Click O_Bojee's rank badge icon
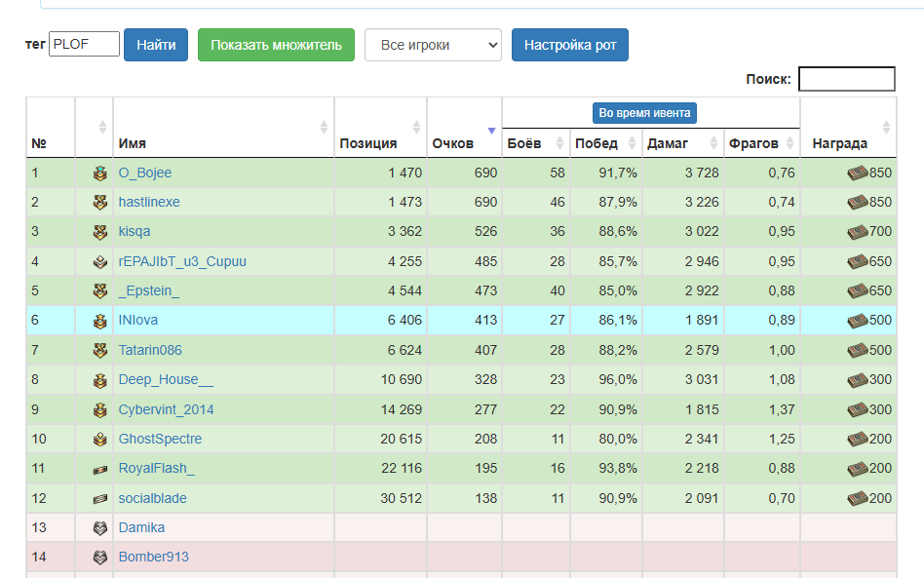The width and height of the screenshot is (924, 578). point(100,173)
